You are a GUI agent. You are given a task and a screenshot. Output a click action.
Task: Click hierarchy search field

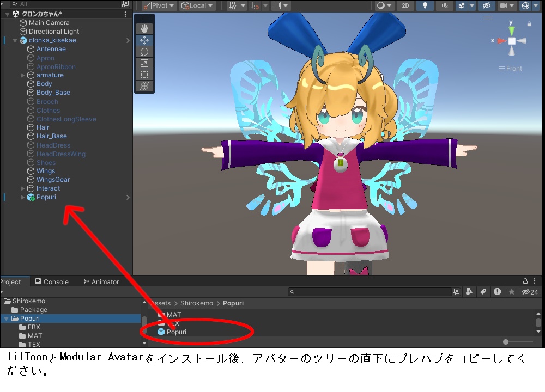pos(66,4)
